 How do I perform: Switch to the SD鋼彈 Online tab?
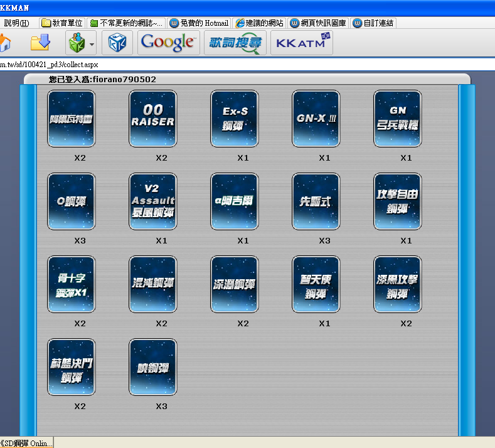(26, 442)
